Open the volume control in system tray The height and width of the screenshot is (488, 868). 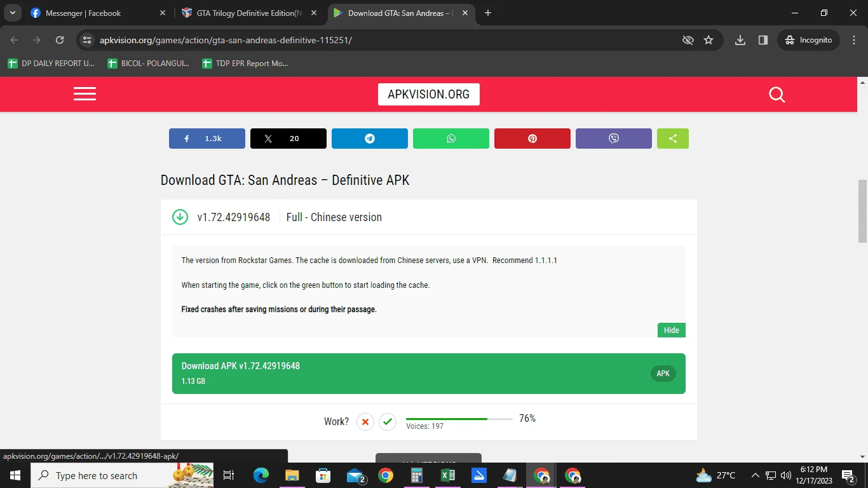click(785, 475)
